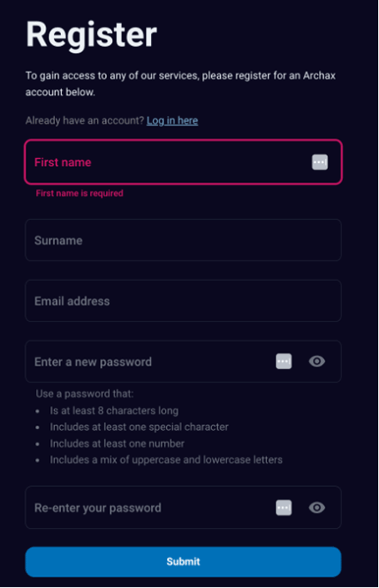
Task: Focus the First name input field
Action: click(x=184, y=162)
